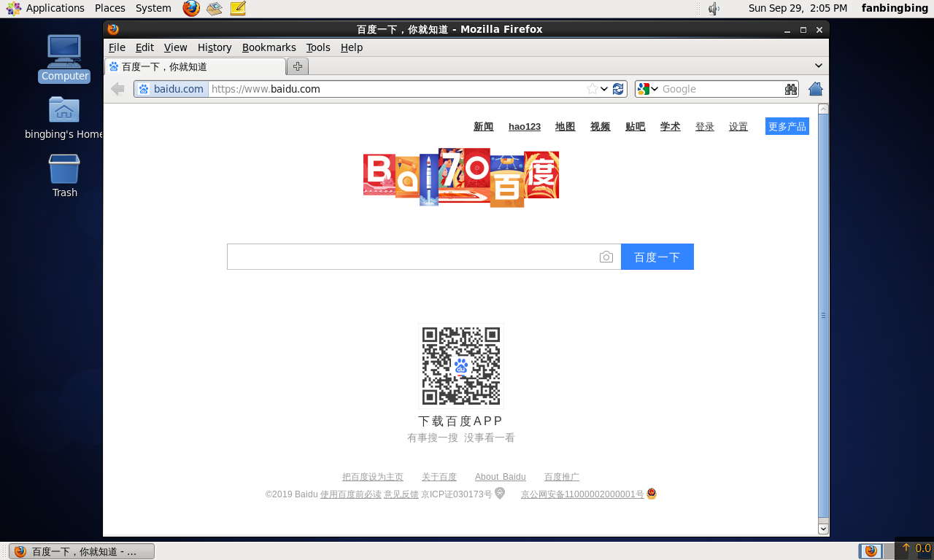Select the 百度一下，你就知道 tab

pos(196,66)
